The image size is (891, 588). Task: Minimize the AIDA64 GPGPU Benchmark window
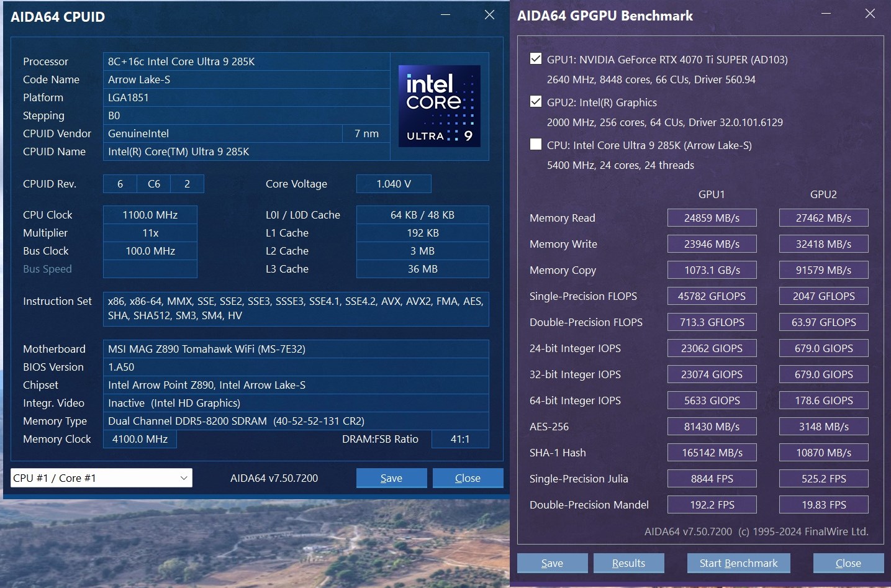826,14
